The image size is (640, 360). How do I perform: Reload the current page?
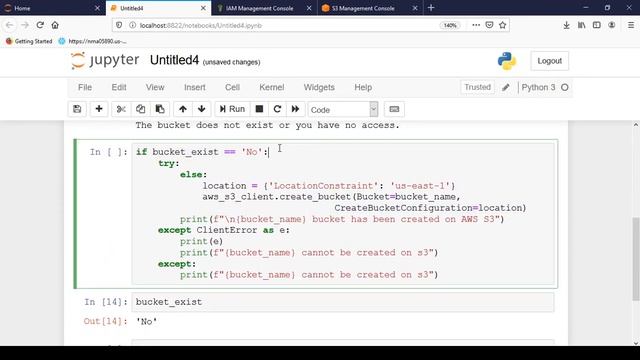click(40, 25)
